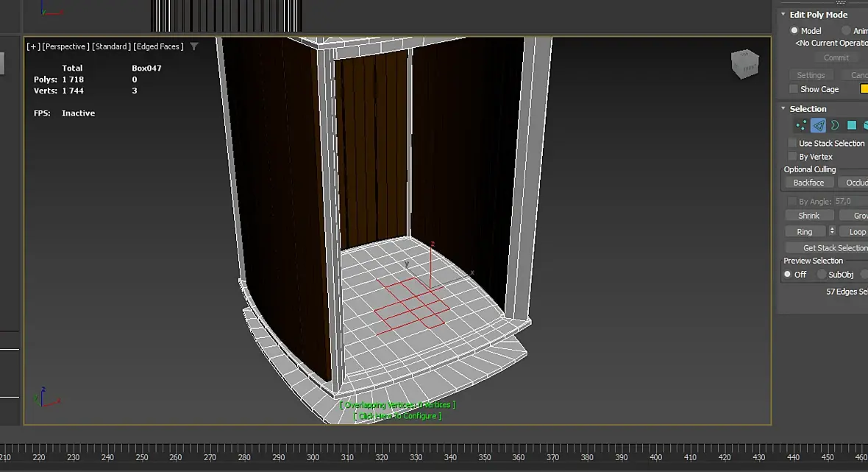Image resolution: width=868 pixels, height=472 pixels.
Task: Click frame 300 on the timeline
Action: tap(313, 457)
